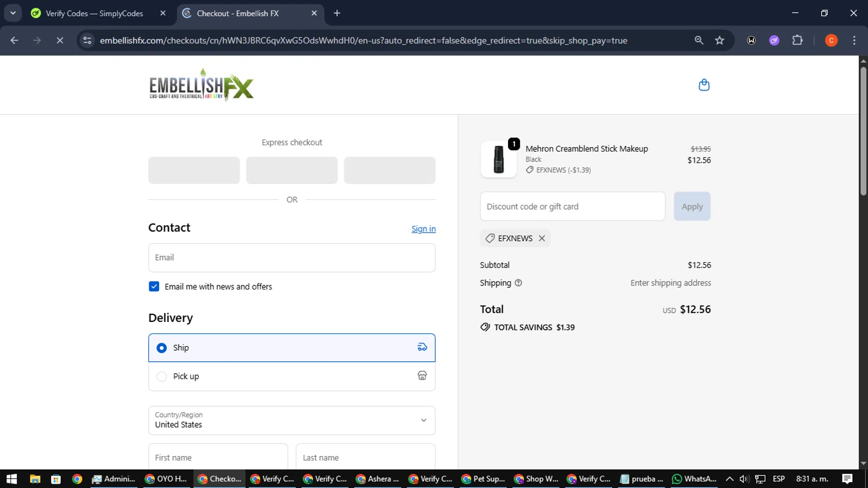
Task: Click the shipping info question mark icon
Action: click(x=518, y=283)
